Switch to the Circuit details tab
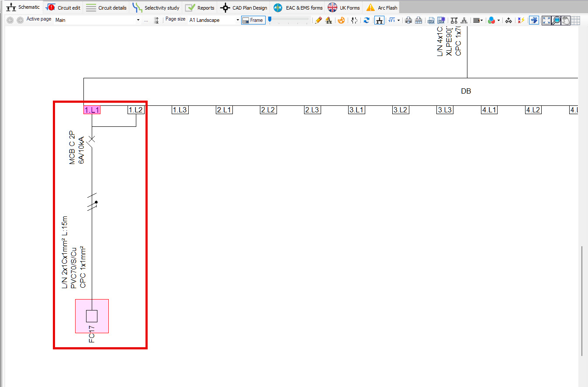This screenshot has width=588, height=387. [x=106, y=7]
